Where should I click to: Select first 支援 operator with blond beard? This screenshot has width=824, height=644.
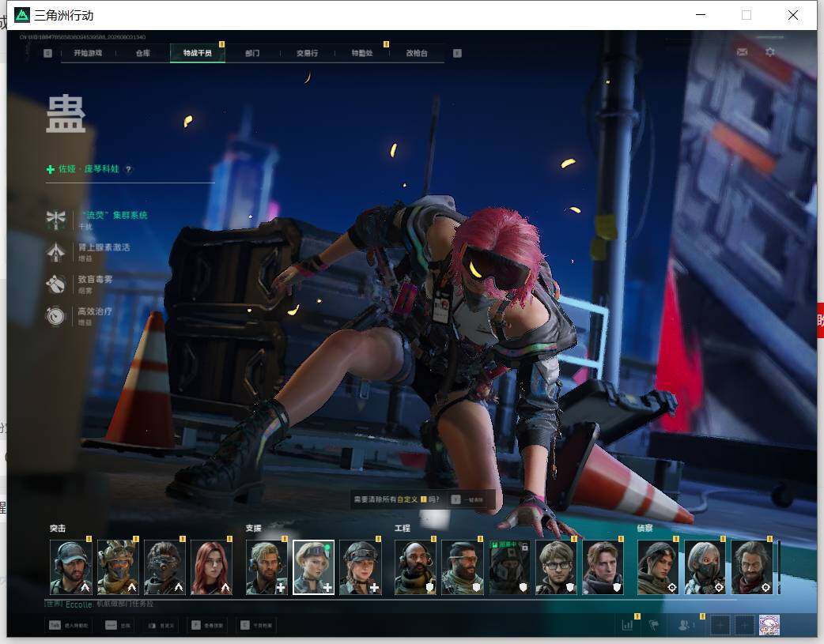pos(266,567)
